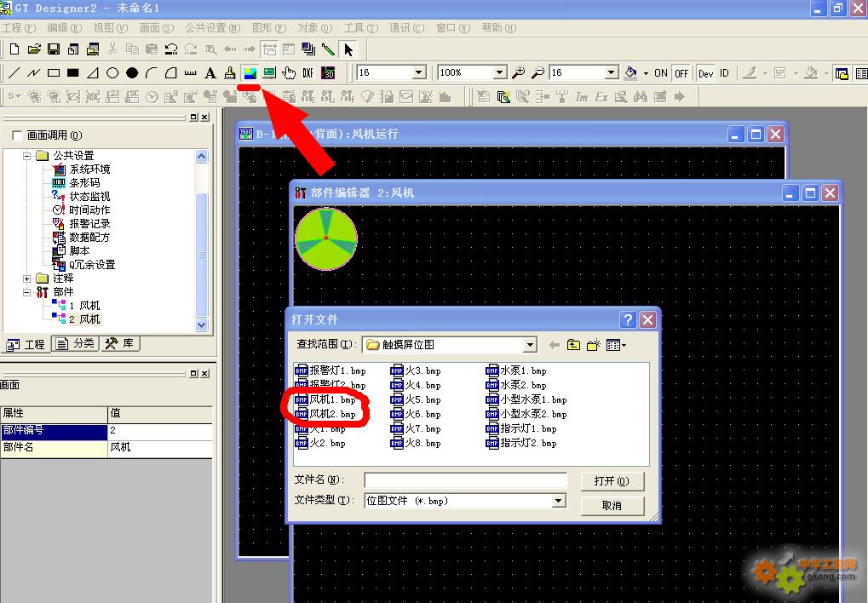Select the Arc drawing tool

[151, 72]
